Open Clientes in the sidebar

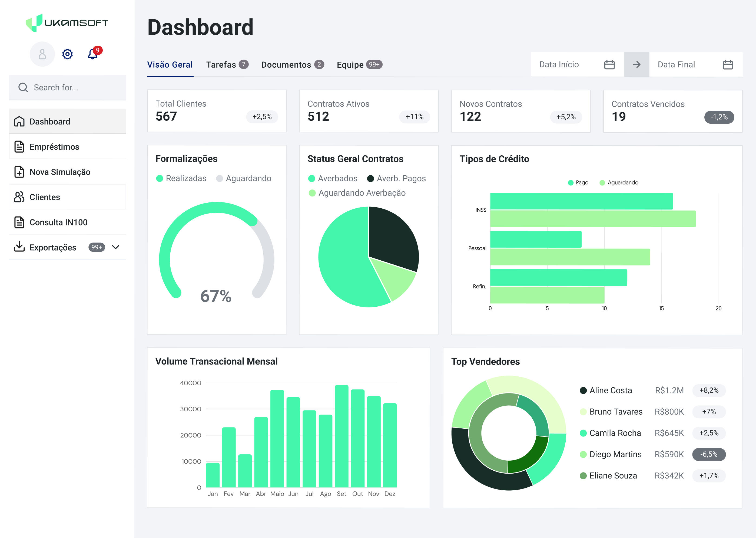(45, 197)
